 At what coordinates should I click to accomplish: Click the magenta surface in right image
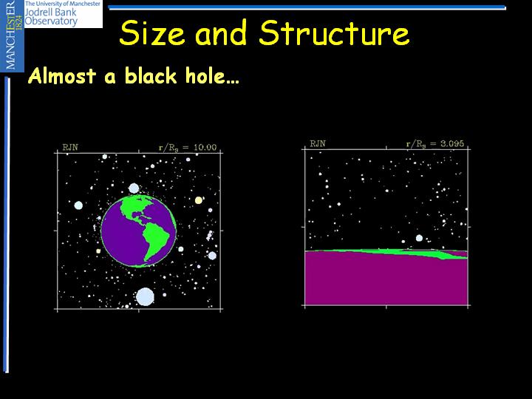tap(386, 279)
